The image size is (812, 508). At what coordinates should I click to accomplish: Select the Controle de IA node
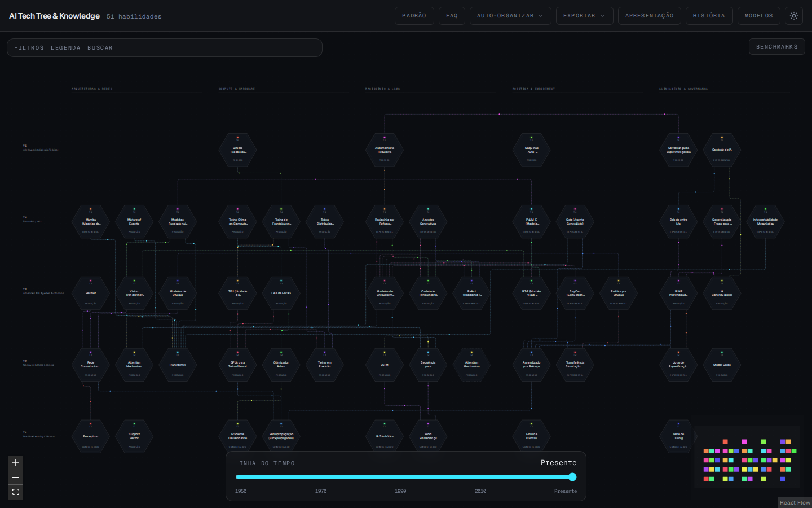coord(722,150)
